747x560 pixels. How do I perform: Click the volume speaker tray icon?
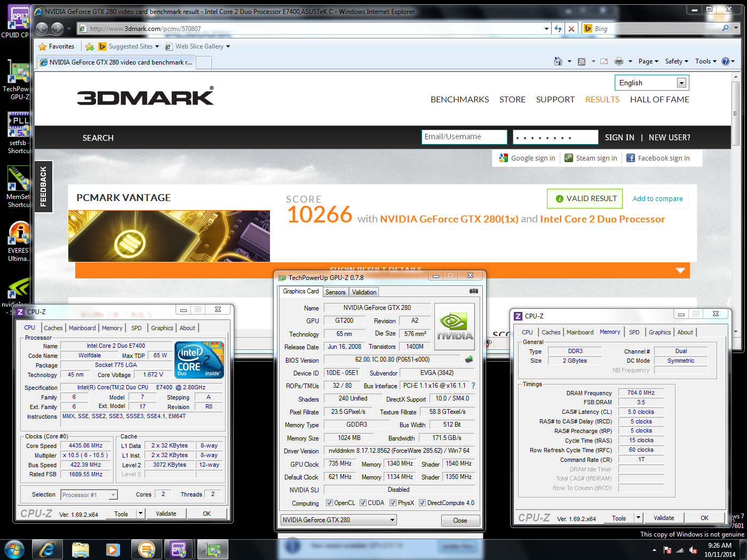[693, 550]
